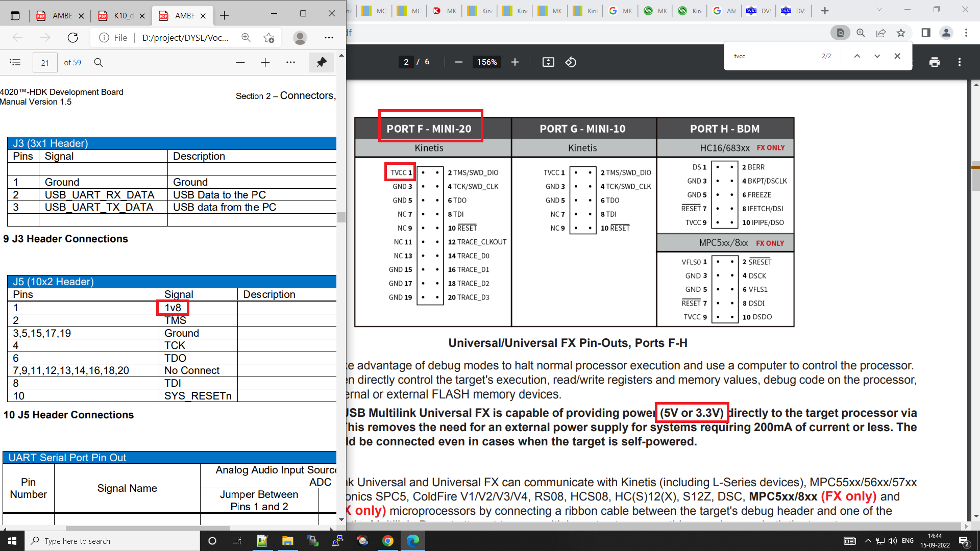The height and width of the screenshot is (551, 980).
Task: Add the current page to favorites
Action: tap(901, 33)
